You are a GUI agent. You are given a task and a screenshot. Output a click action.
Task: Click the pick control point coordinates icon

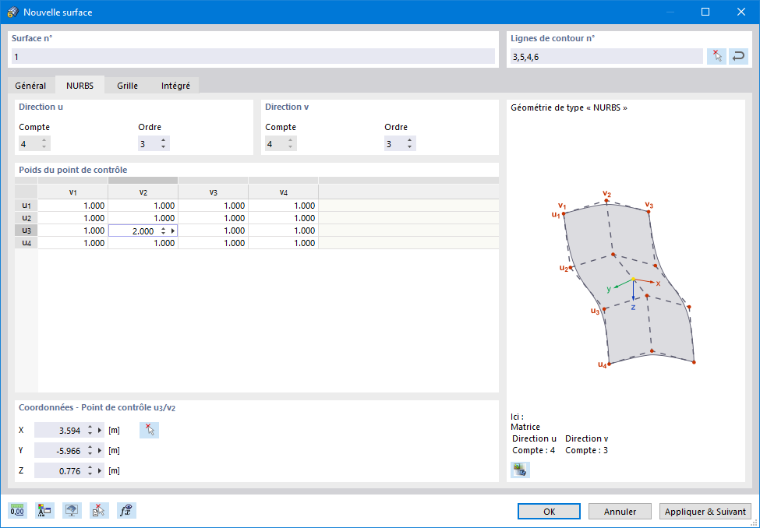tap(149, 430)
